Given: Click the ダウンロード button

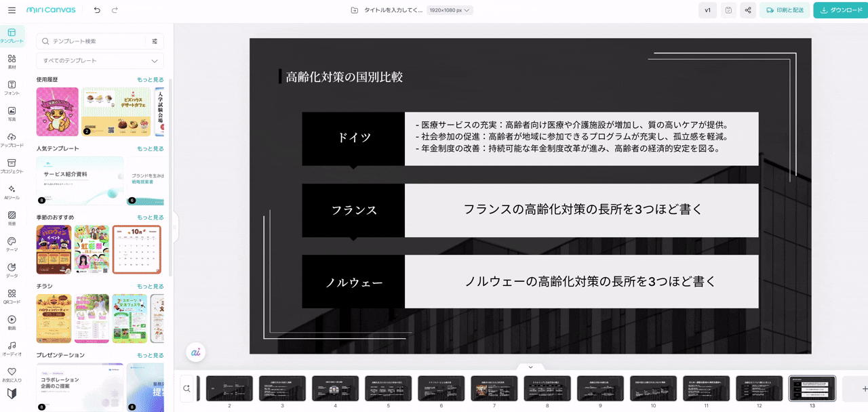Looking at the screenshot, I should [840, 10].
